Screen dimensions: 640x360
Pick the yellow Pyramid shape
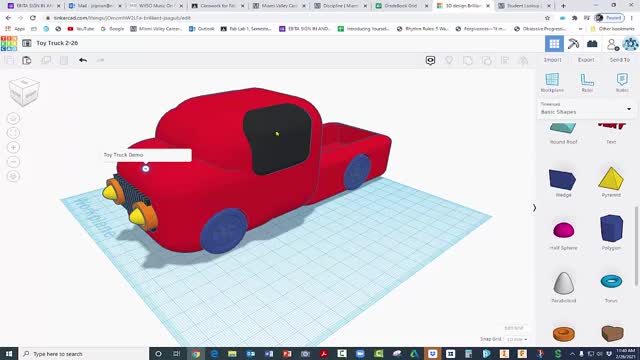point(611,179)
